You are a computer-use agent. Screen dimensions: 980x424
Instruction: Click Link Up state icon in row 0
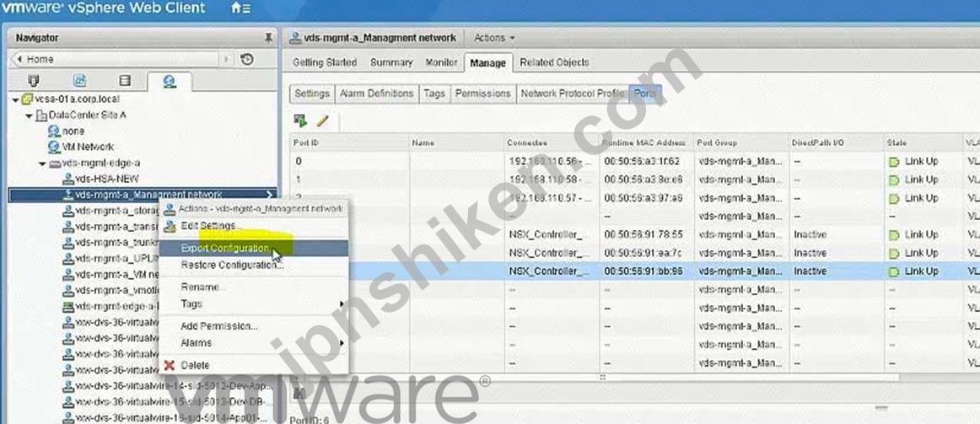894,162
